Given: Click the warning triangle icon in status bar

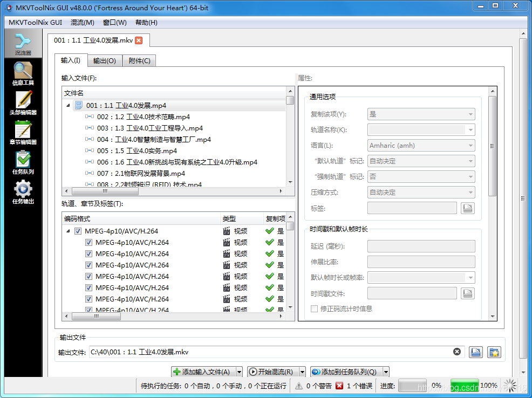Looking at the screenshot, I should [x=298, y=386].
